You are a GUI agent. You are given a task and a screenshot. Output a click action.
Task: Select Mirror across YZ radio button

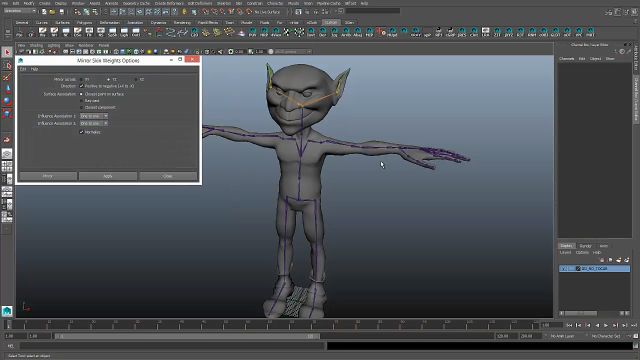pyautogui.click(x=109, y=79)
